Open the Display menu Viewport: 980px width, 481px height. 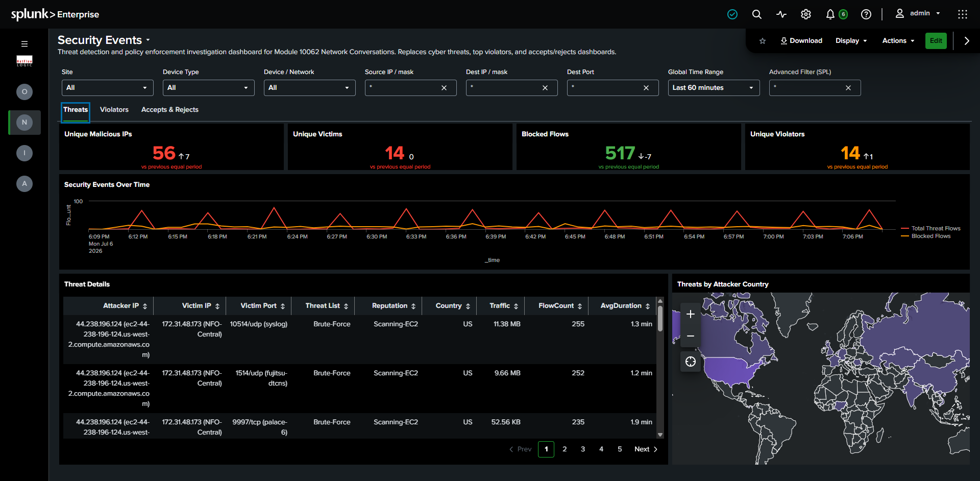pyautogui.click(x=851, y=41)
